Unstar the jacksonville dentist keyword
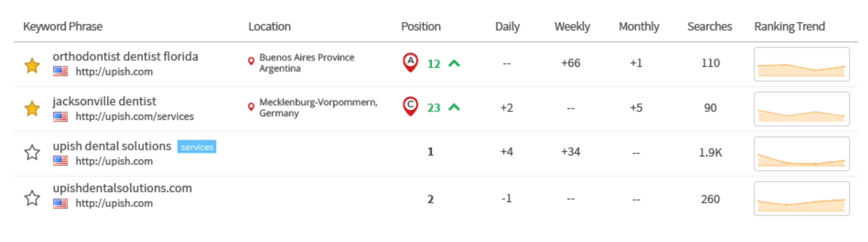The image size is (868, 242). point(32,109)
